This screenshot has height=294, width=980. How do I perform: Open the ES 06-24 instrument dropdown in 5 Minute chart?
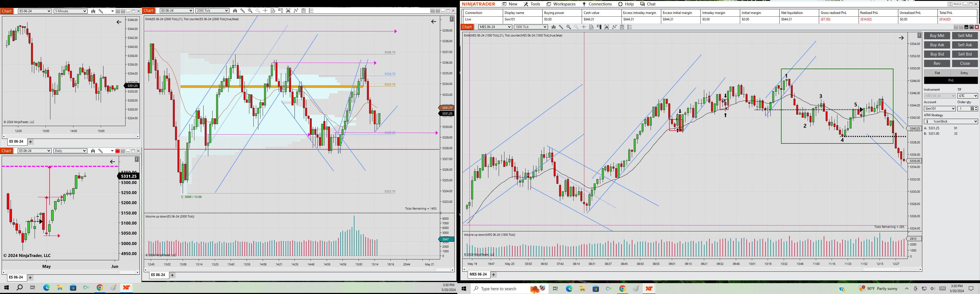[35, 11]
